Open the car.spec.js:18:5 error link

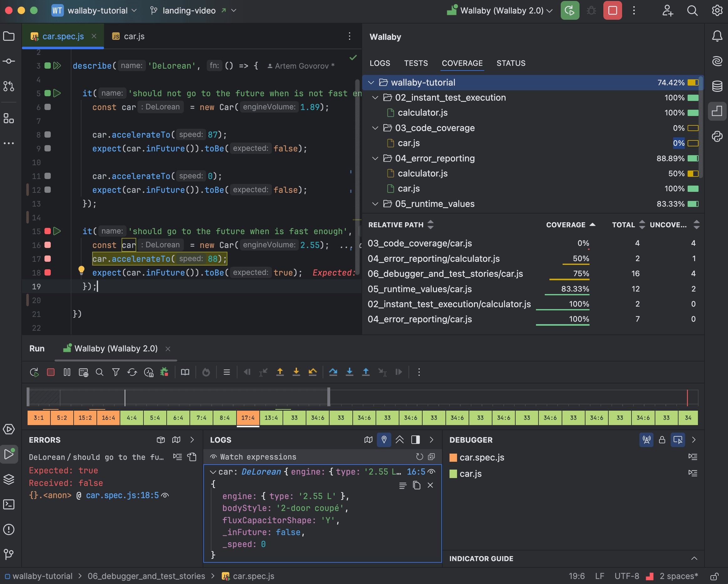click(x=122, y=496)
